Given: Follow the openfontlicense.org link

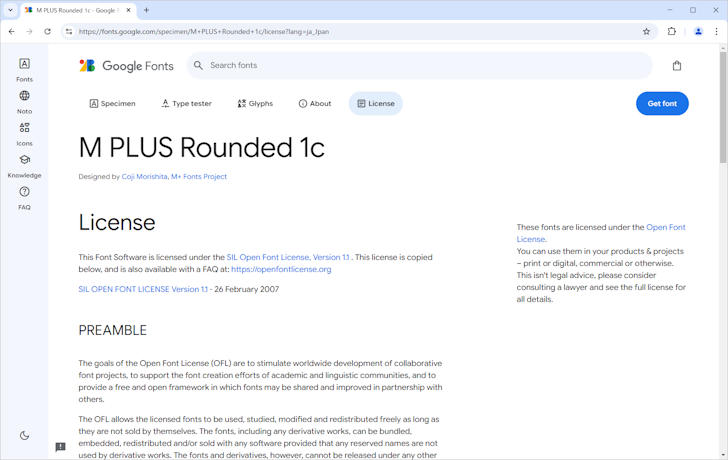Looking at the screenshot, I should click(x=281, y=269).
